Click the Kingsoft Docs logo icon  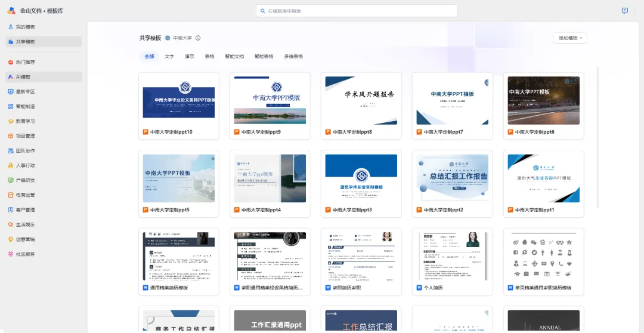point(11,11)
